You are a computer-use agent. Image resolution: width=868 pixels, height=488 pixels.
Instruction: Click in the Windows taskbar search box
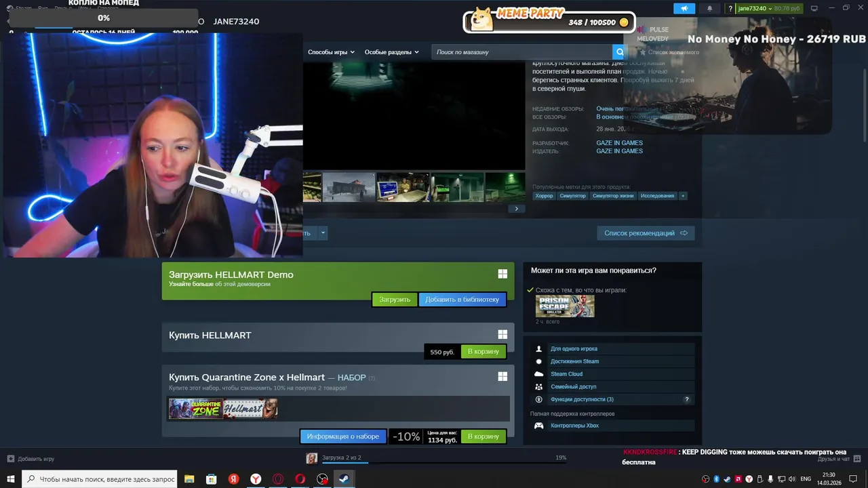tap(100, 479)
